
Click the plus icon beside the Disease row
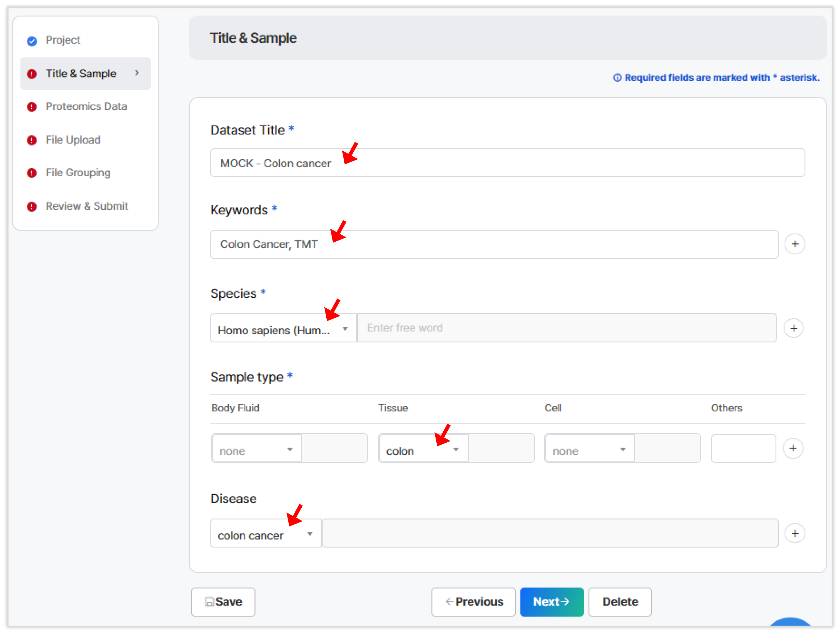[x=795, y=533]
